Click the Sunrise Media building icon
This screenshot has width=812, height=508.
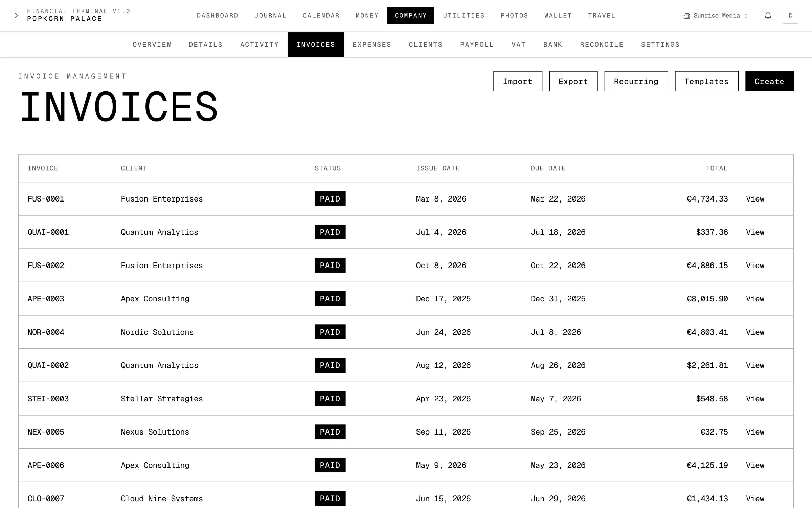687,16
